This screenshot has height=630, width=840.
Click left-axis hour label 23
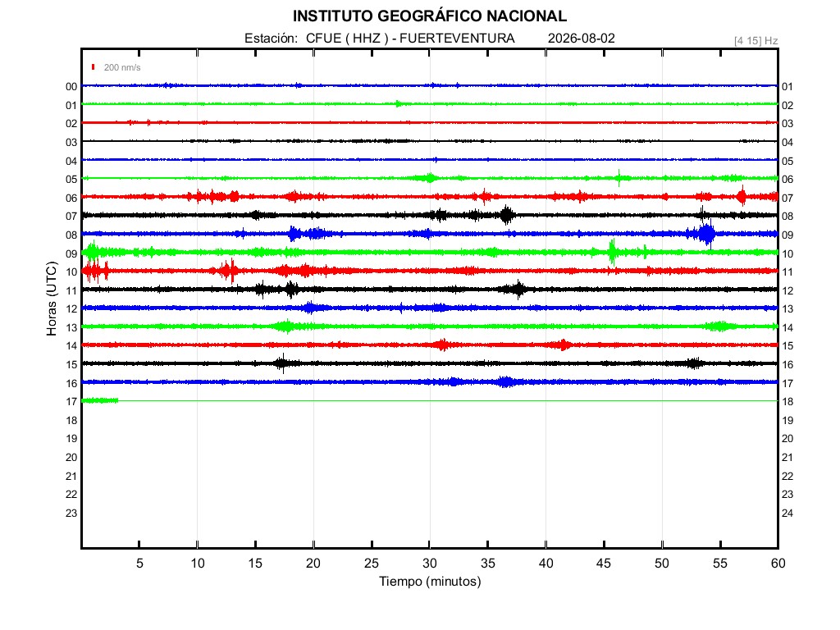click(71, 514)
